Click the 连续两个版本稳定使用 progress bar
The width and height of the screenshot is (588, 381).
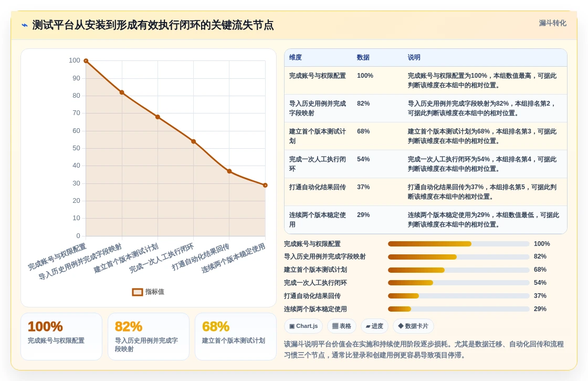pyautogui.click(x=459, y=310)
